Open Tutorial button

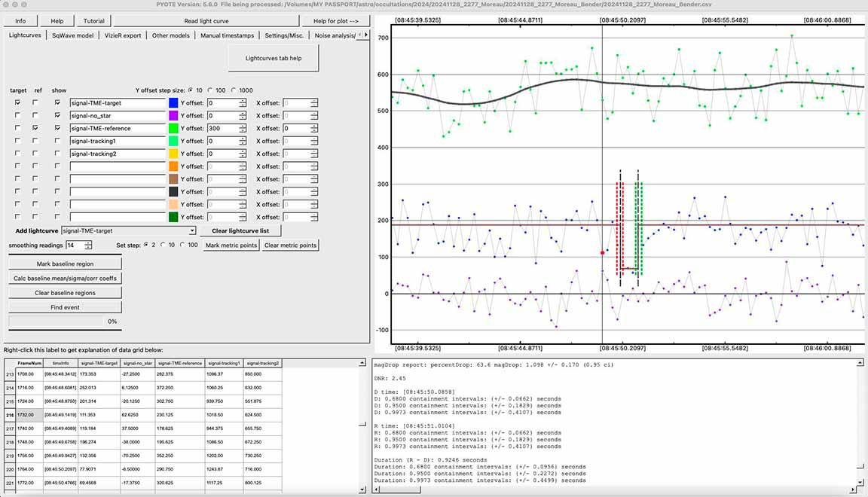93,21
